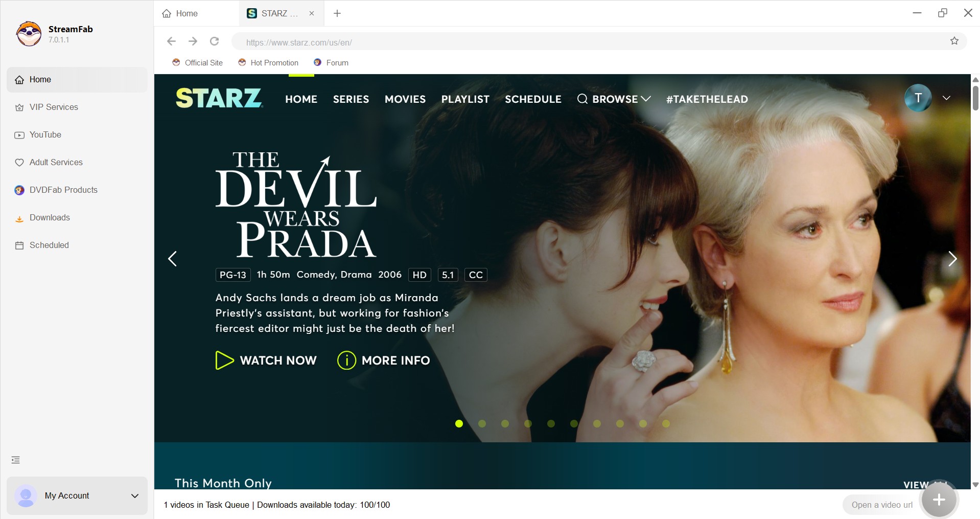This screenshot has height=519, width=980.
Task: Open the Hot Promotion link
Action: click(x=268, y=62)
